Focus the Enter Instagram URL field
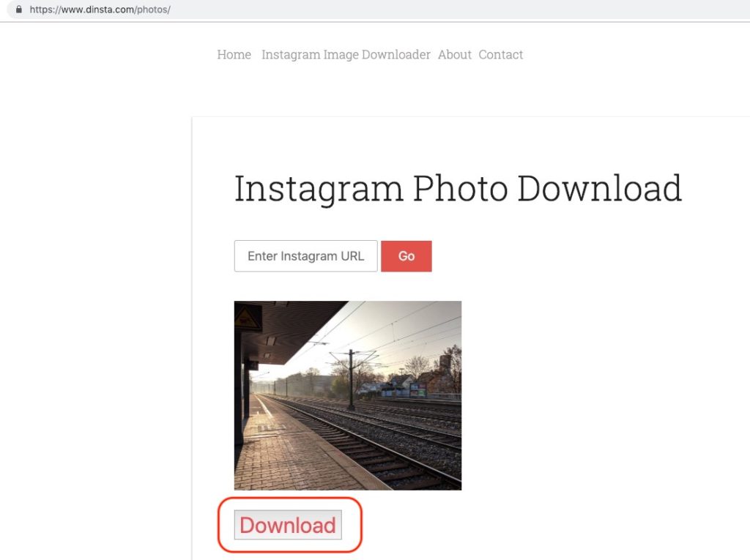Image resolution: width=750 pixels, height=560 pixels. click(305, 256)
